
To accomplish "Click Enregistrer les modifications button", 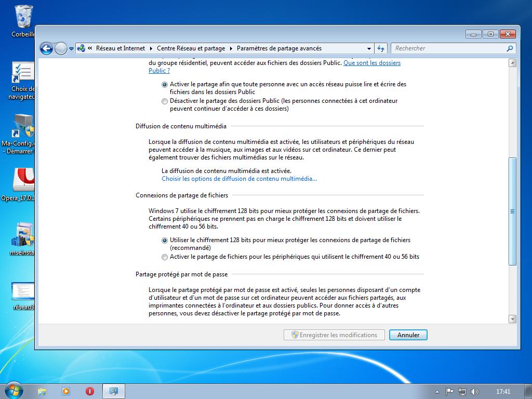I will click(x=334, y=335).
